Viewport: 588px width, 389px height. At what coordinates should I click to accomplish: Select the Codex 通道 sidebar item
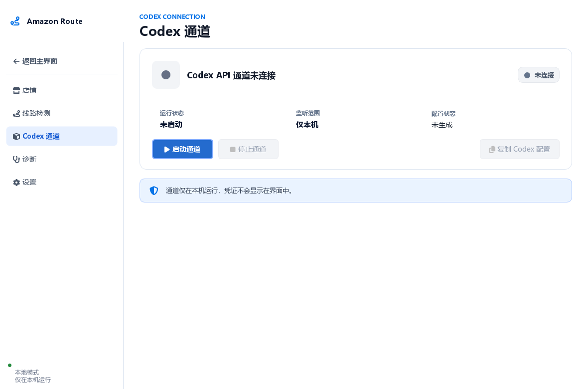62,136
